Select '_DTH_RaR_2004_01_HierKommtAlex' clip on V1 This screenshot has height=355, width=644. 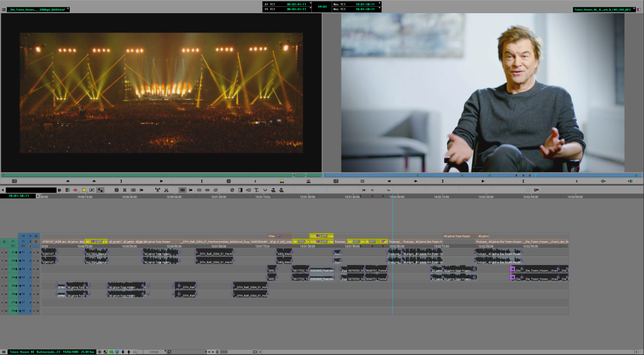pyautogui.click(x=224, y=241)
